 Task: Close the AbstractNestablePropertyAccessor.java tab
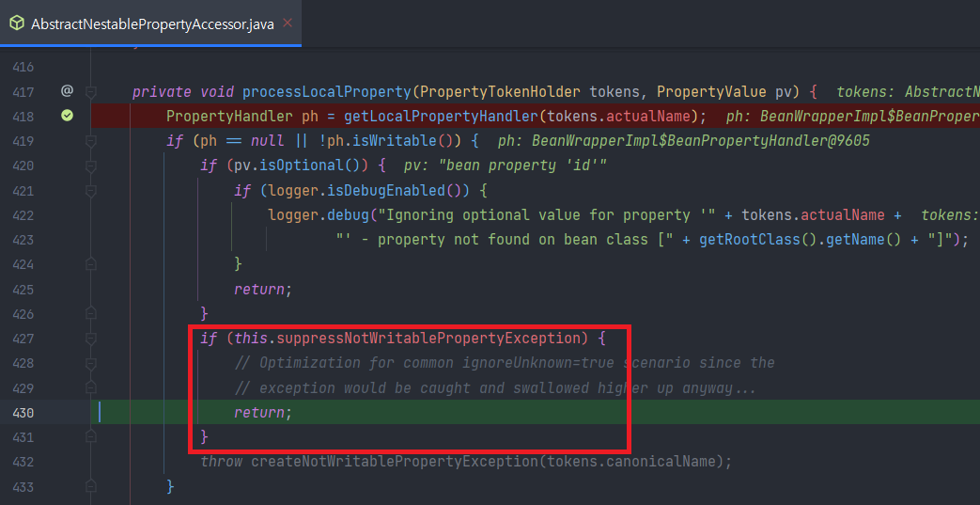tap(288, 24)
